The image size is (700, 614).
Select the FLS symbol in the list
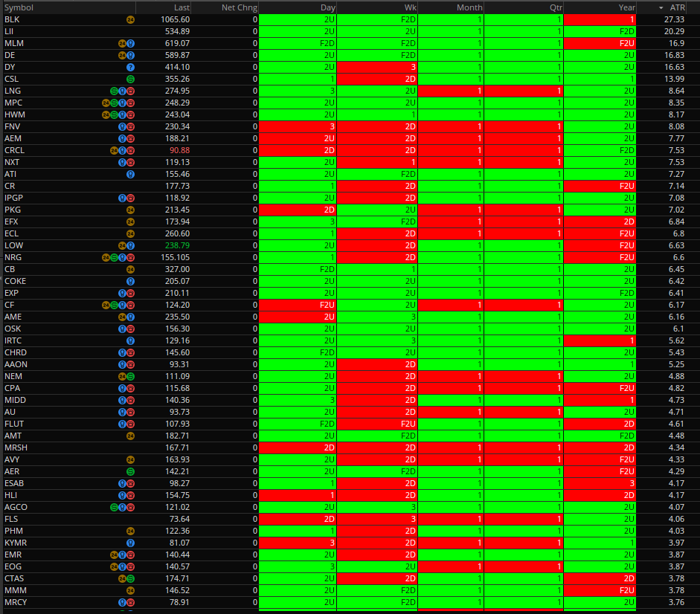click(x=11, y=520)
